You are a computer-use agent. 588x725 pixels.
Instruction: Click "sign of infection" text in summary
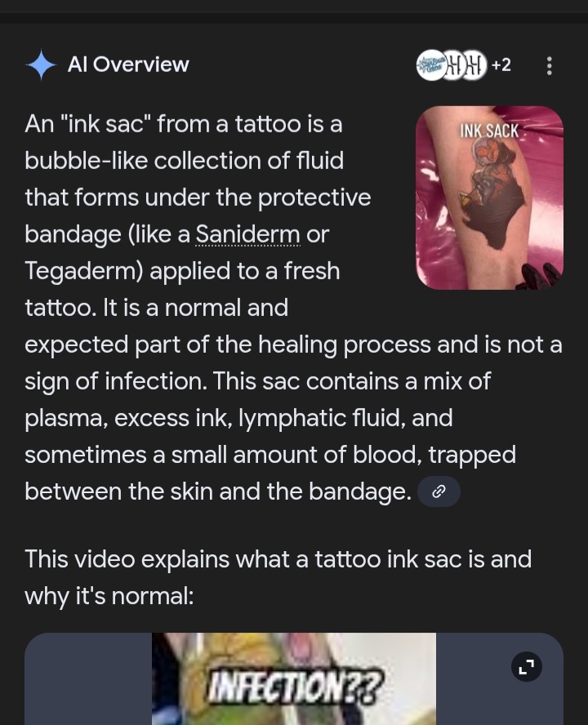tap(115, 382)
